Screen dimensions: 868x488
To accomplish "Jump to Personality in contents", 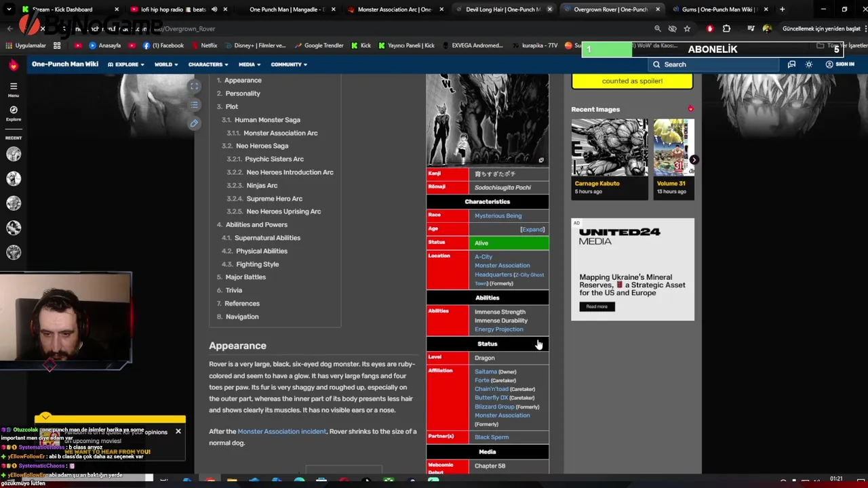I will pyautogui.click(x=243, y=94).
